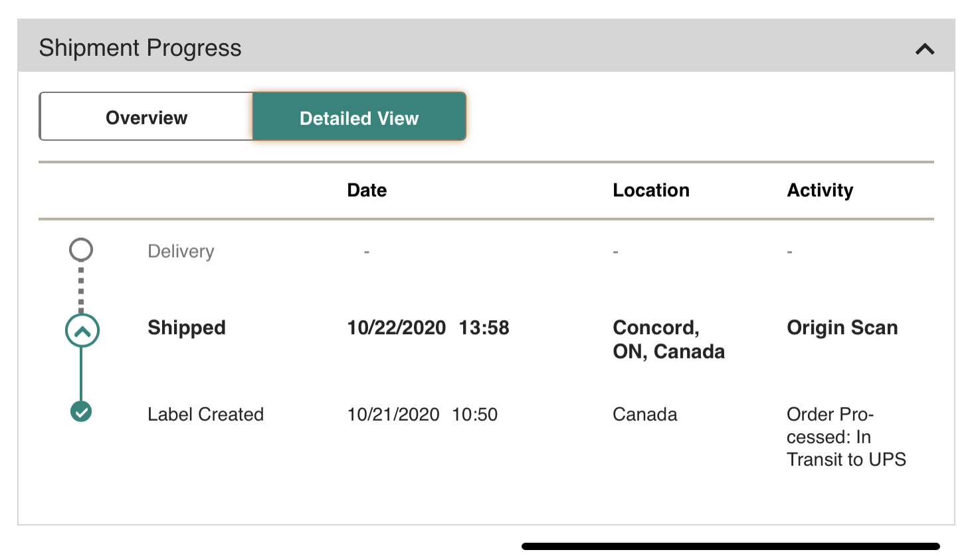The height and width of the screenshot is (560, 974).
Task: Select the Shipped status label
Action: click(x=187, y=327)
